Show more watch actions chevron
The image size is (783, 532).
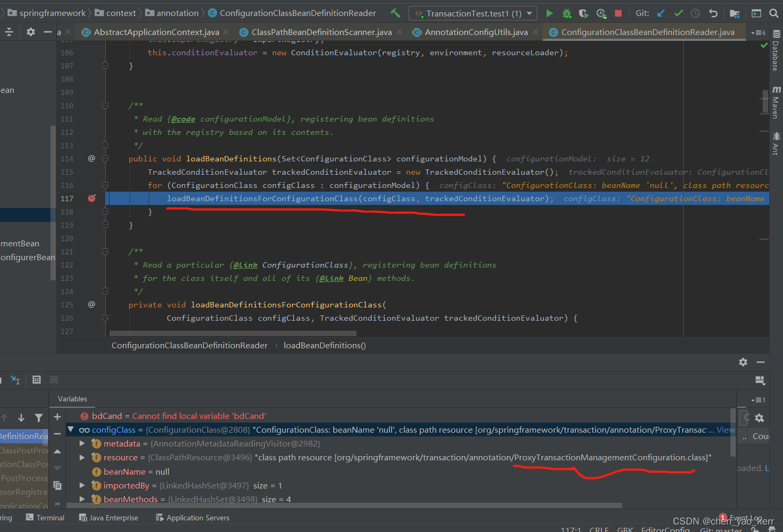coord(57,503)
